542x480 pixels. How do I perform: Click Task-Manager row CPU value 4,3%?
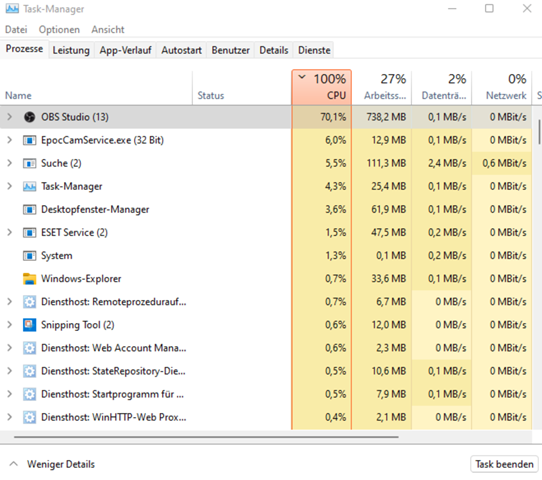[335, 187]
